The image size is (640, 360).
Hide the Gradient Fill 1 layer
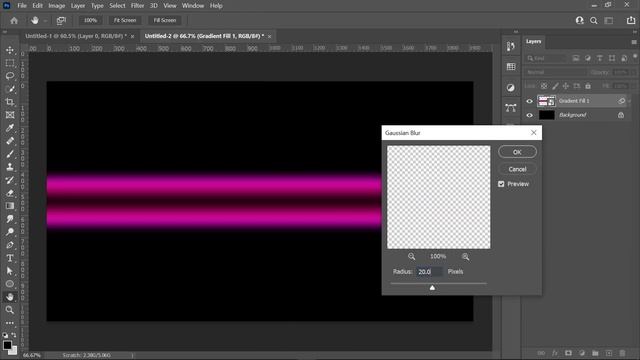point(529,101)
